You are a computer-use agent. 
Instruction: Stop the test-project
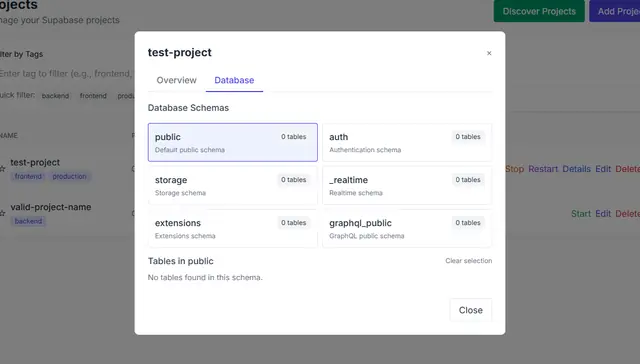514,169
